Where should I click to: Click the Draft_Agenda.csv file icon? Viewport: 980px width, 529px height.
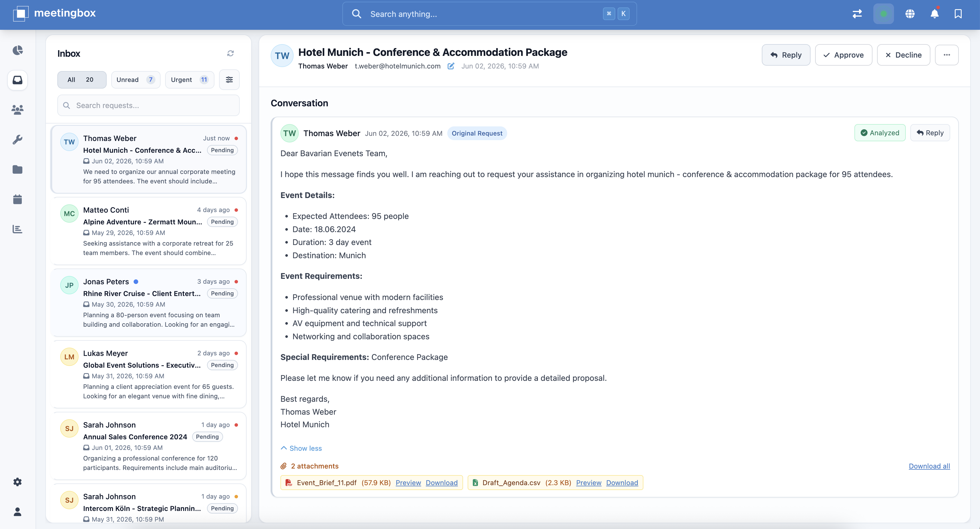click(475, 483)
